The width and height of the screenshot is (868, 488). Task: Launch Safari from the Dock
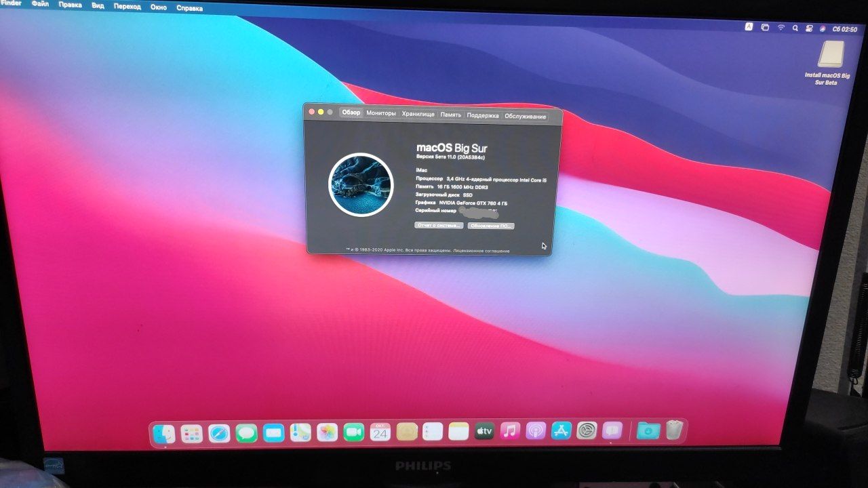(x=219, y=433)
